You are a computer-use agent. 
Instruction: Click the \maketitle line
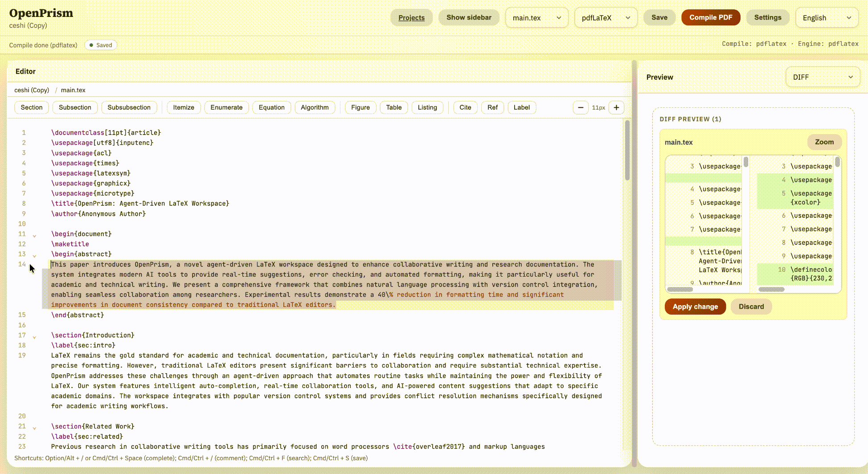tap(70, 244)
